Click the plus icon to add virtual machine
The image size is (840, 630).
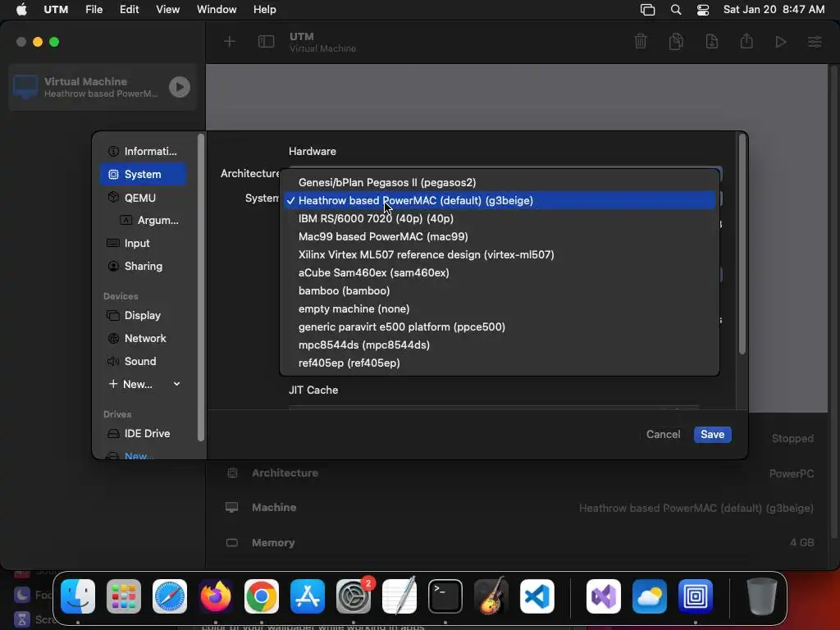point(230,42)
